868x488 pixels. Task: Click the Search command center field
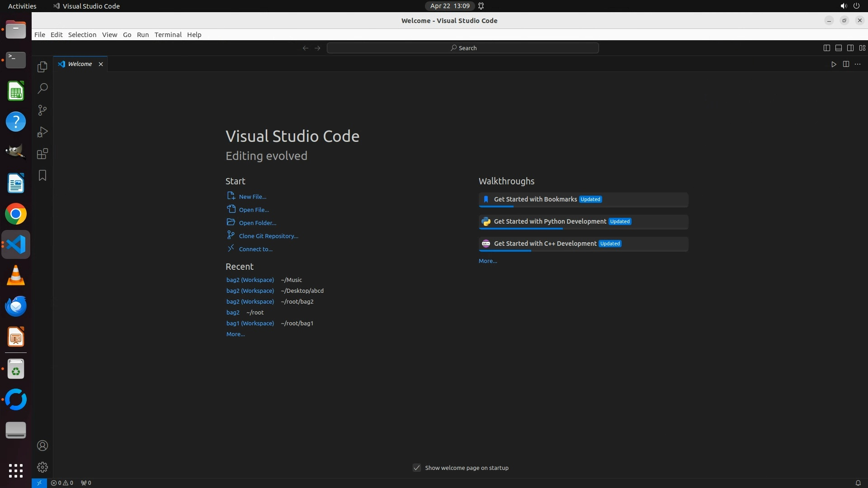click(x=462, y=48)
